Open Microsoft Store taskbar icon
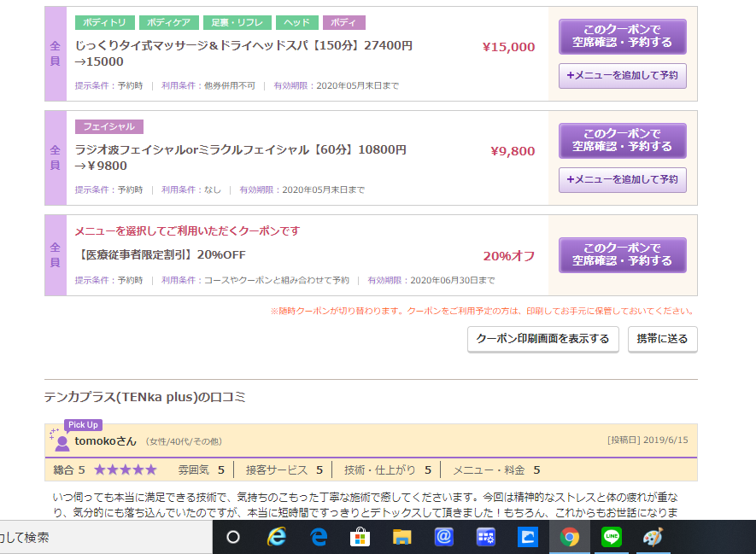Screen dimensions: 756x554 (360, 537)
